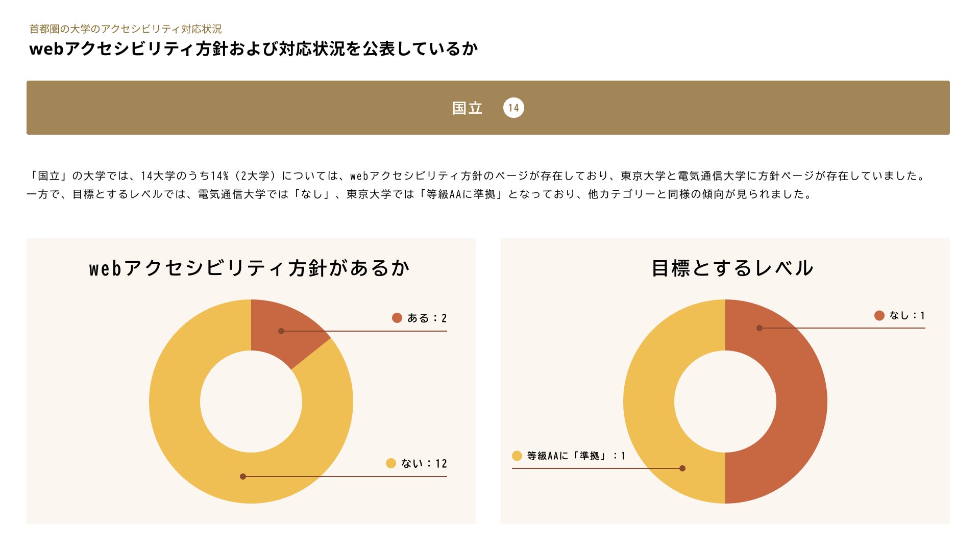Click the 等級AAに「準拠」: 1 label
Screen dimensions: 980x551
click(x=576, y=456)
